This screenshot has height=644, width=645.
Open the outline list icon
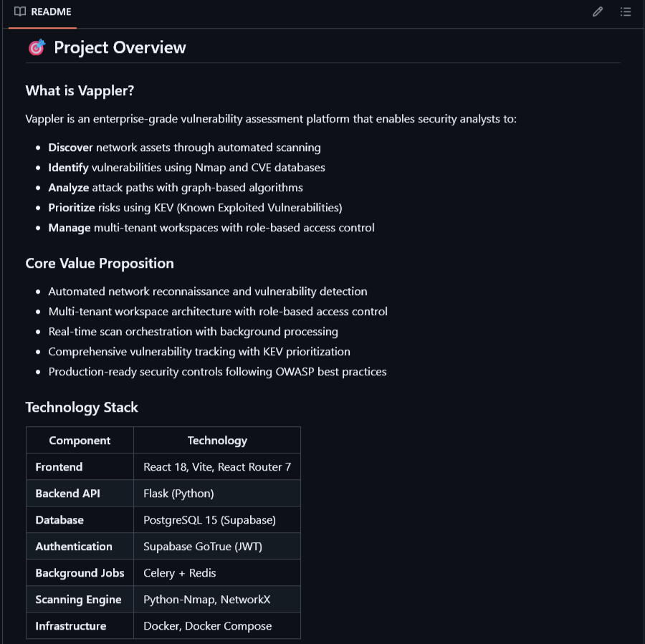click(626, 11)
